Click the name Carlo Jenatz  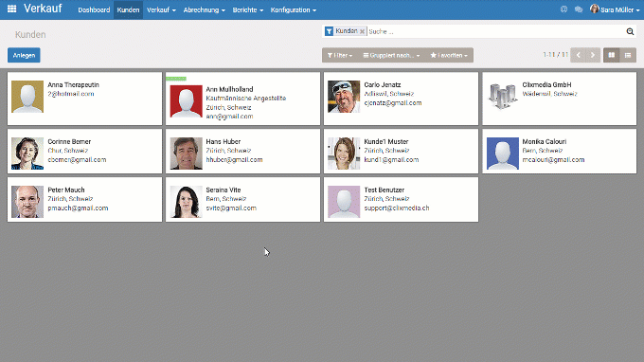[x=382, y=84]
